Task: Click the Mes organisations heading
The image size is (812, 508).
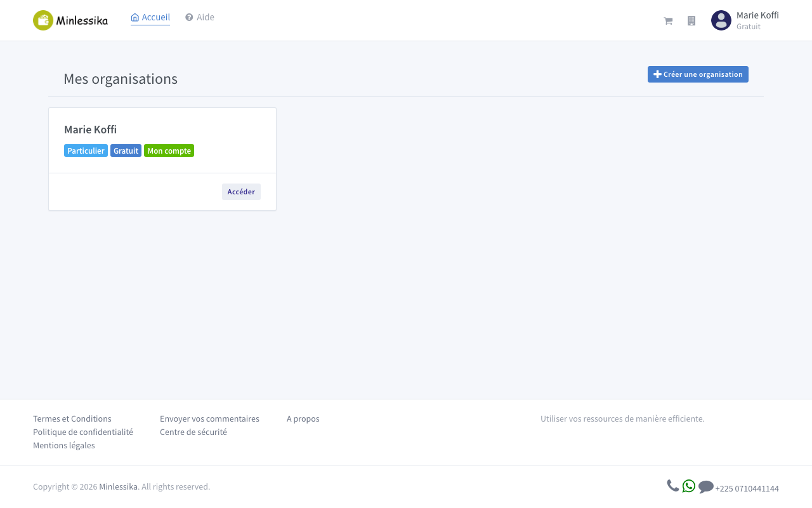Action: pos(121,79)
